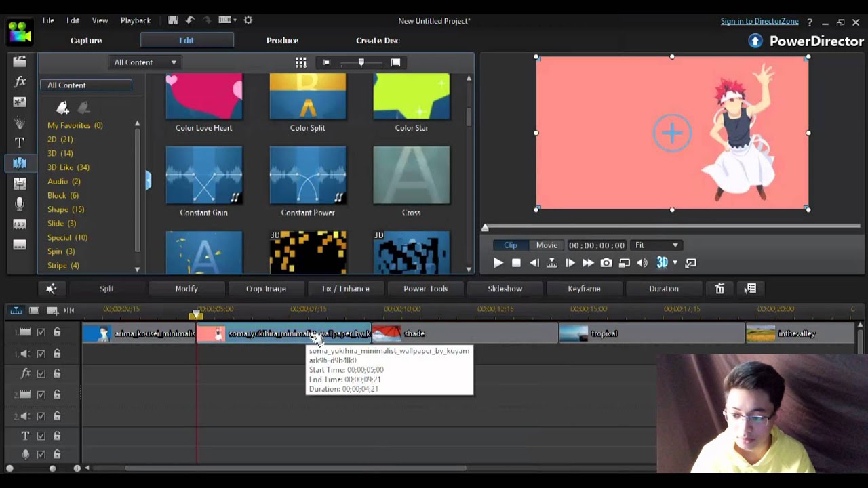Click the Split button
Image resolution: width=868 pixels, height=488 pixels.
coord(106,289)
